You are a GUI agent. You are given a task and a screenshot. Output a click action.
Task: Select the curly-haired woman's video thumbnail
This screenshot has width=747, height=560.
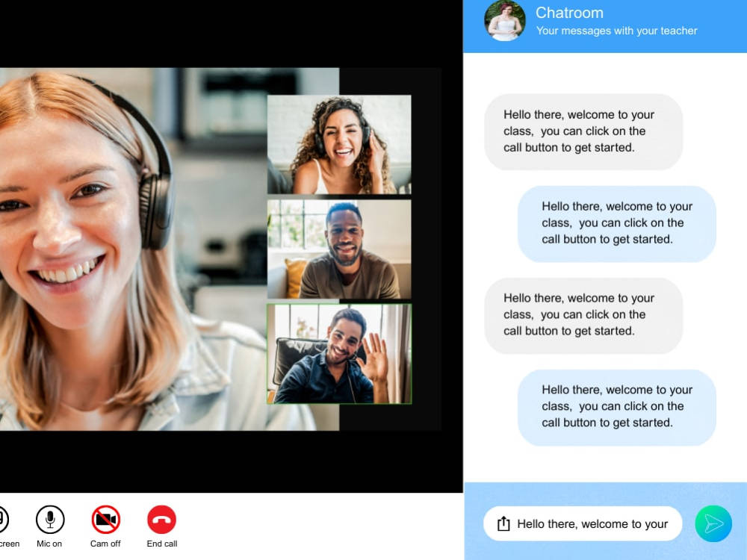339,144
